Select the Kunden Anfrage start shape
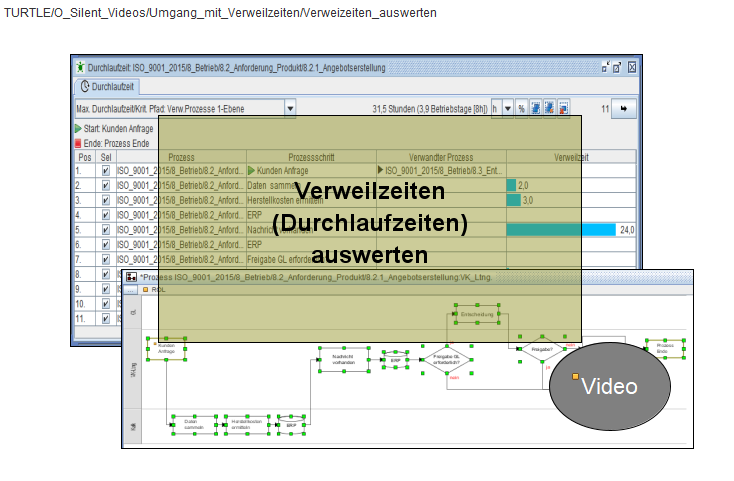The image size is (734, 481). coord(166,349)
